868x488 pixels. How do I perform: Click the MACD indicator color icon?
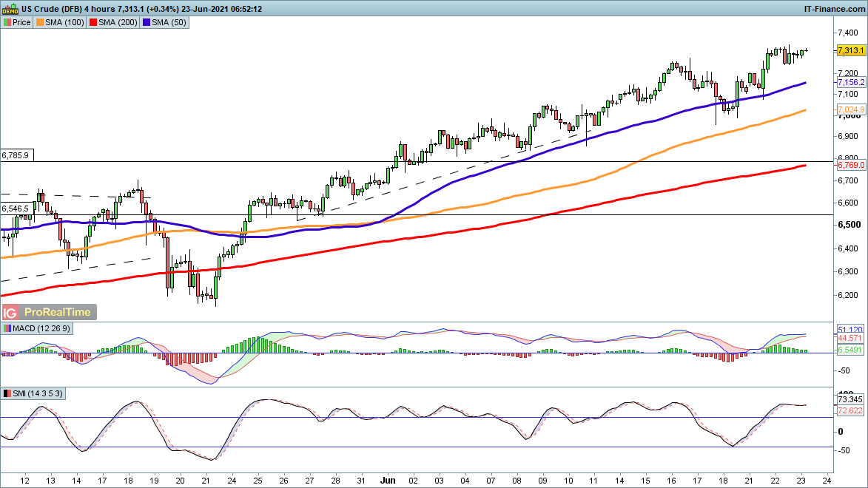click(x=7, y=328)
